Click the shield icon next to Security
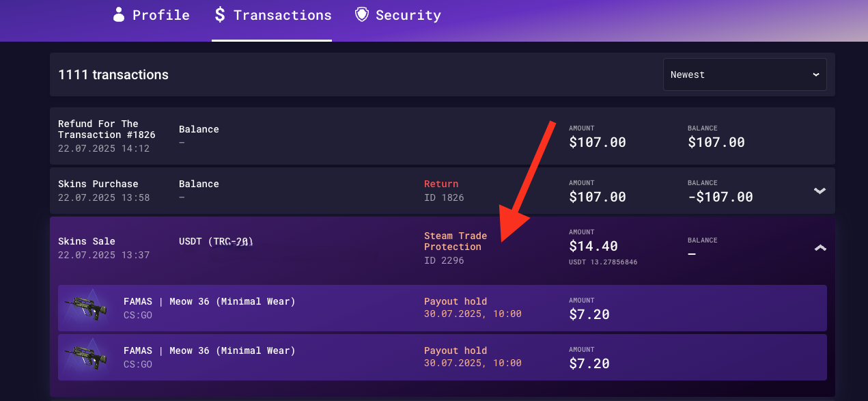 coord(362,14)
